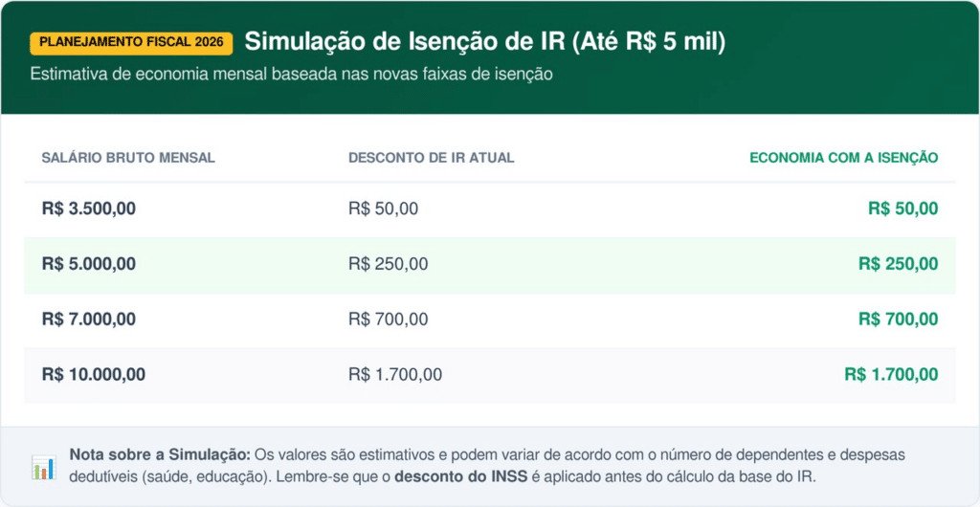The image size is (980, 507).
Task: Click the Simulação de Isenção de IR title
Action: (484, 42)
